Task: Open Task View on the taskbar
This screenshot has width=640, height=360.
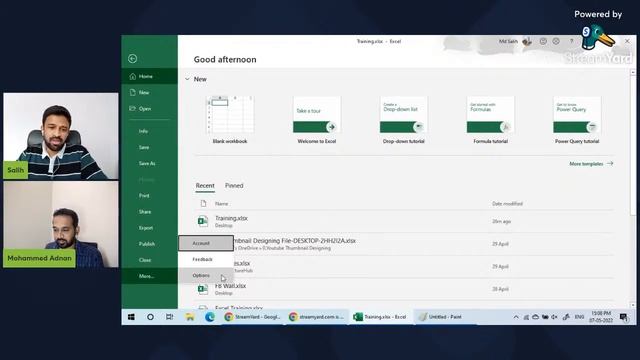Action: click(x=169, y=317)
